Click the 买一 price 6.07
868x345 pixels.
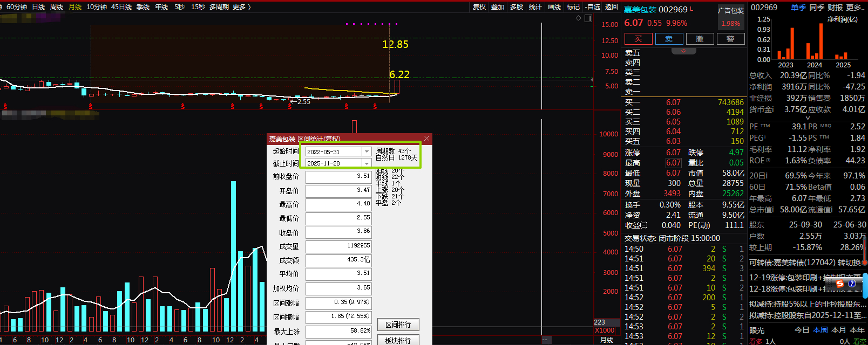(673, 102)
